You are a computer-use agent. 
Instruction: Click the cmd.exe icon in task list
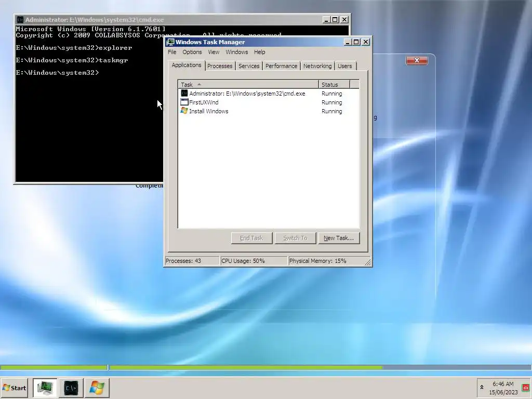tap(184, 93)
